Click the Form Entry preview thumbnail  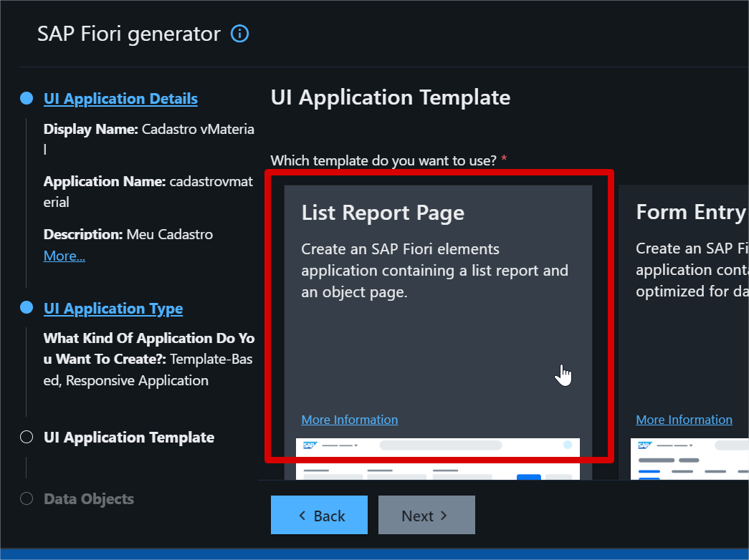(690, 459)
